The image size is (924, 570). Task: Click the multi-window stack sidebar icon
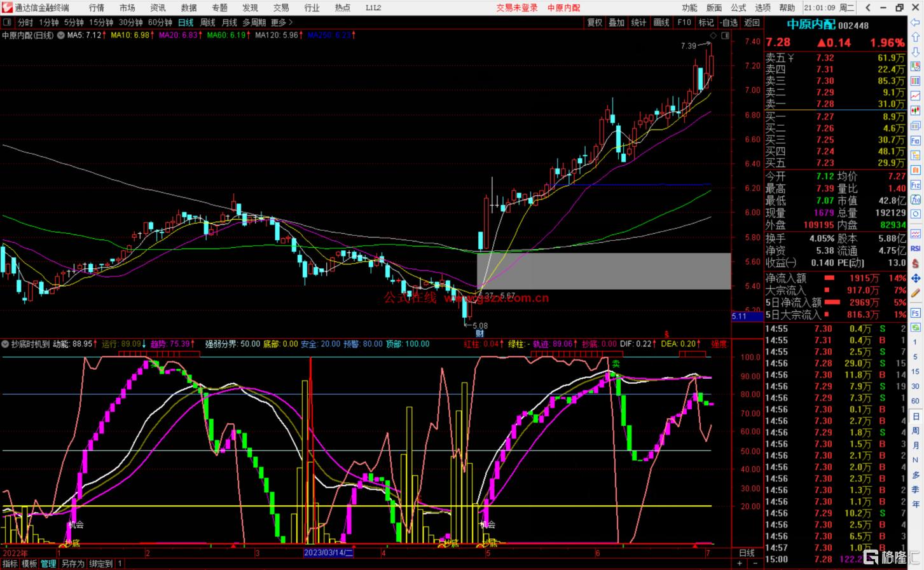[916, 125]
